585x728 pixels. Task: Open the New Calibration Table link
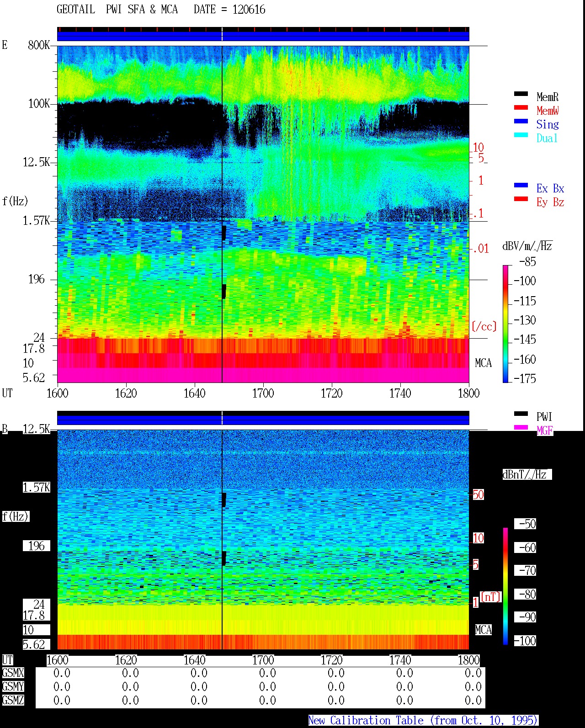(423, 721)
